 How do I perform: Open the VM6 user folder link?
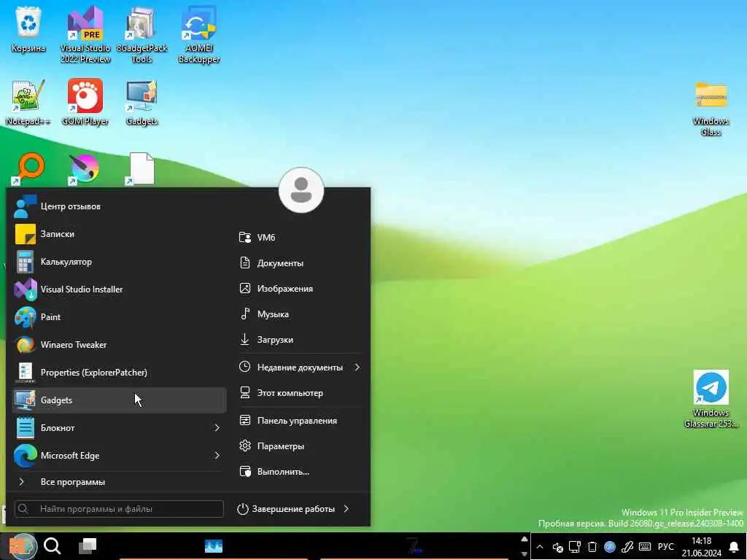click(x=299, y=237)
